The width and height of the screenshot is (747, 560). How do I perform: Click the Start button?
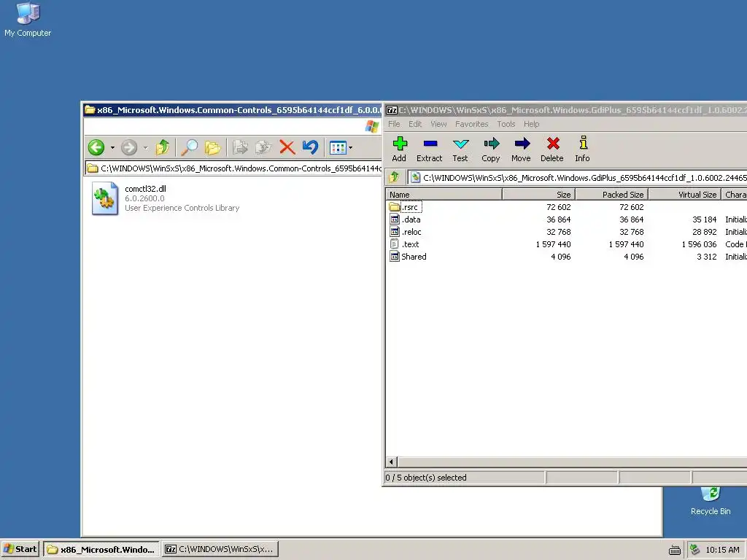[20, 549]
